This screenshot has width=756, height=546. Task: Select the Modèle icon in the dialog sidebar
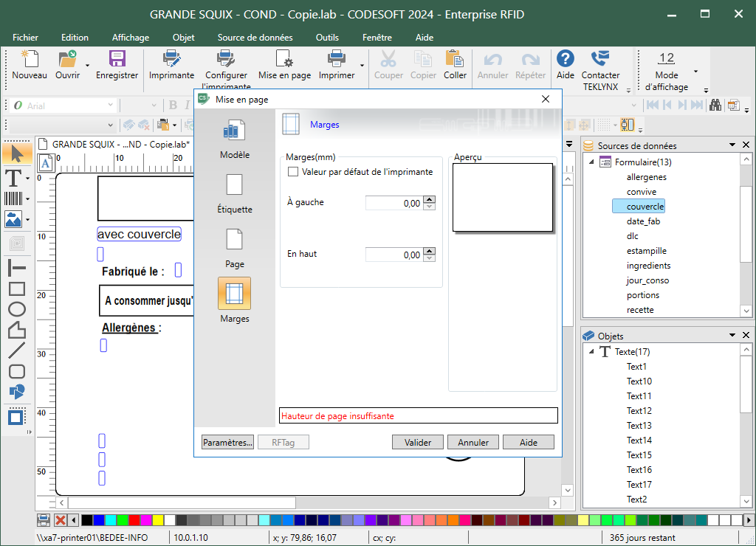tap(234, 132)
